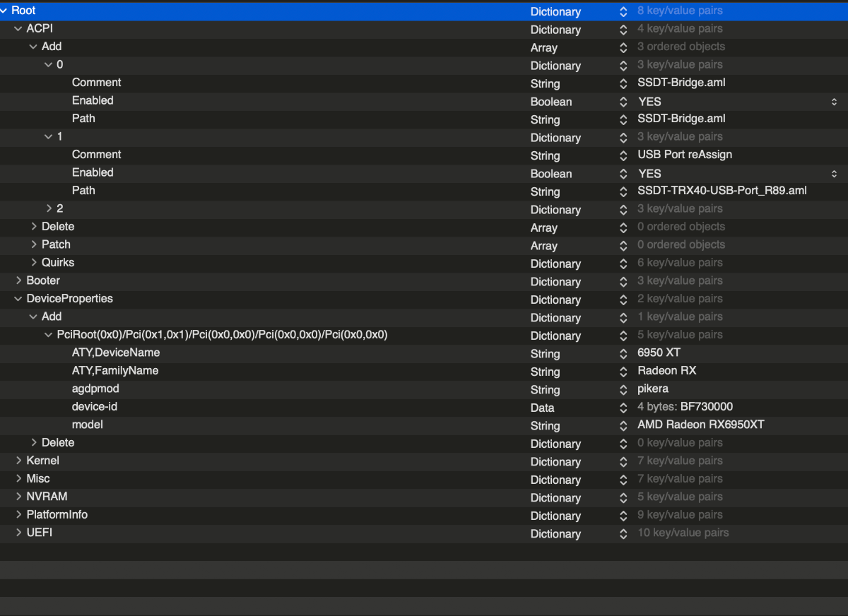Edit the ATY,DeviceName value 6950 XT

(659, 353)
